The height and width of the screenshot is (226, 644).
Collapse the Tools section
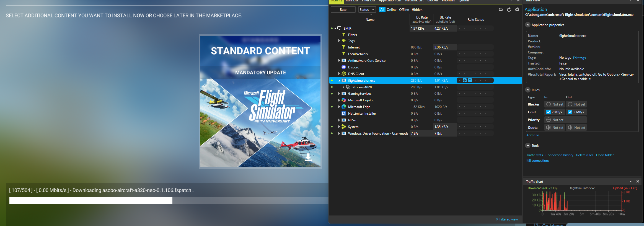tap(528, 146)
